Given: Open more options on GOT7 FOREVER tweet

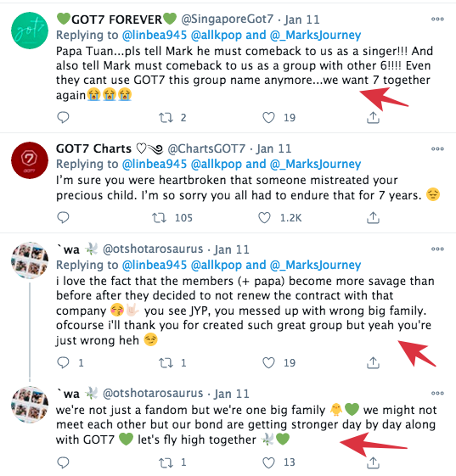Looking at the screenshot, I should [x=437, y=20].
